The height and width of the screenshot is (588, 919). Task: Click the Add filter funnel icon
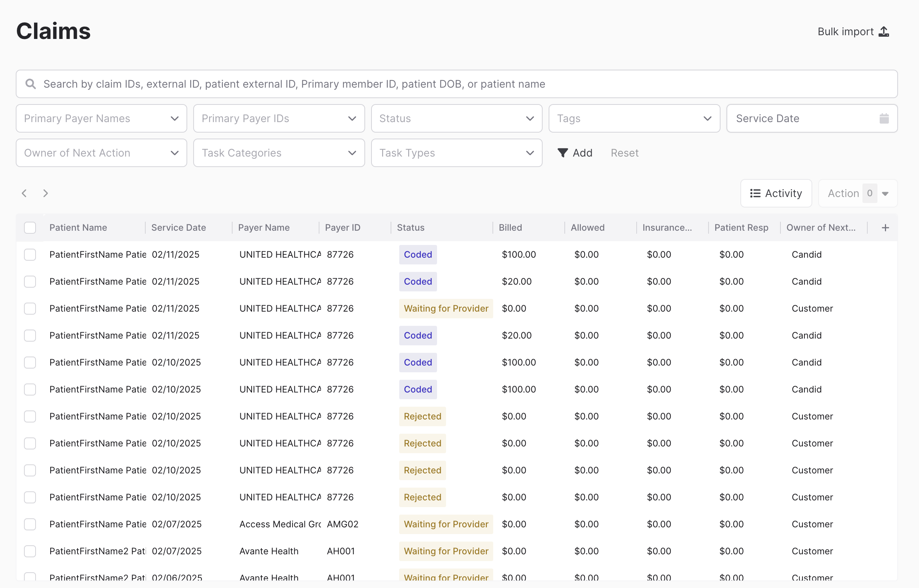(x=562, y=153)
